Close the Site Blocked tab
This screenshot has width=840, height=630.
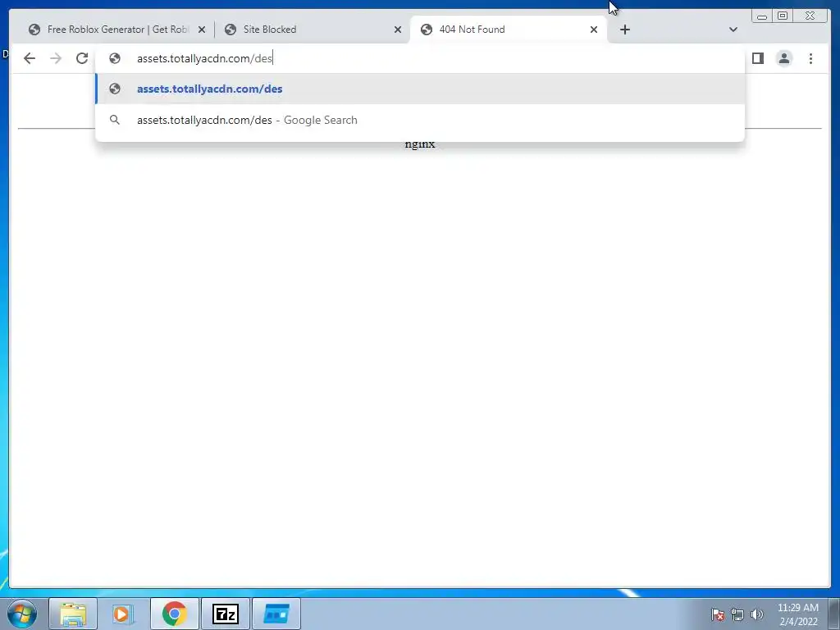[x=398, y=30]
